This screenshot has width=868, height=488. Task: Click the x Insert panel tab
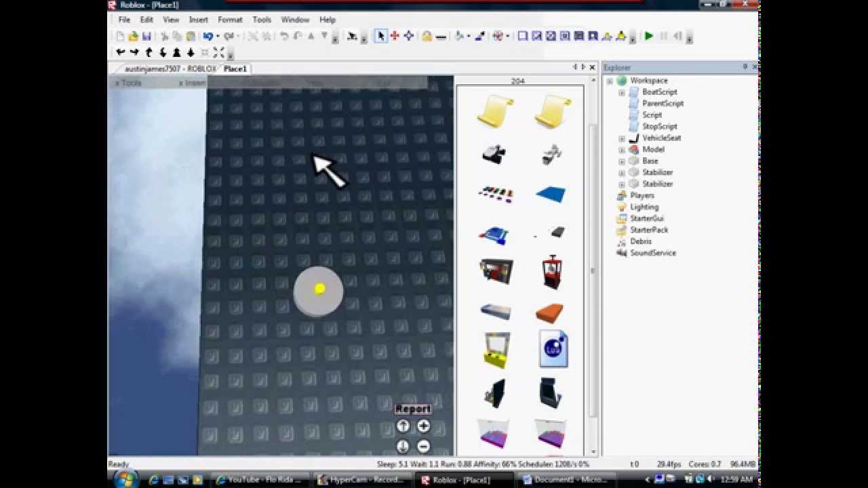192,83
